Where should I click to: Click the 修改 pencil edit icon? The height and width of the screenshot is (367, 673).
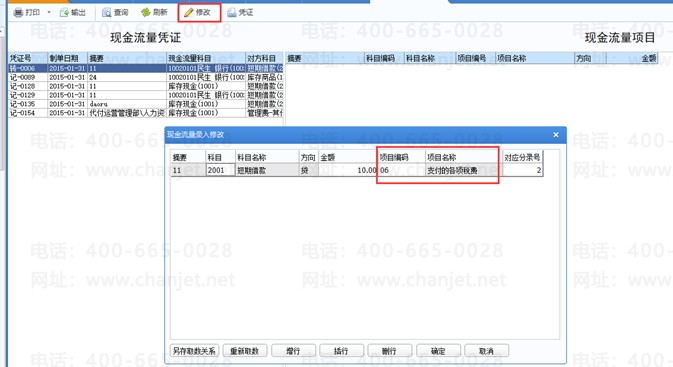point(188,12)
